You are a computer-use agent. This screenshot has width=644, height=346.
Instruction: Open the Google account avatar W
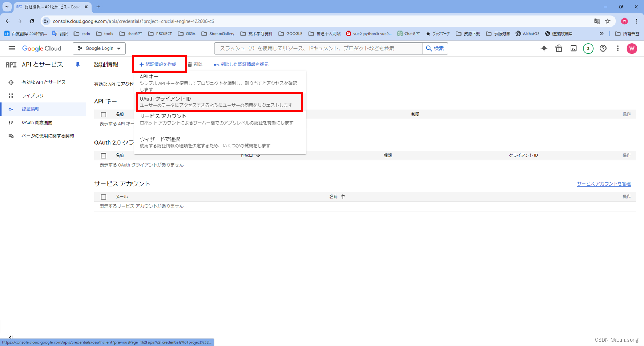[x=632, y=48]
